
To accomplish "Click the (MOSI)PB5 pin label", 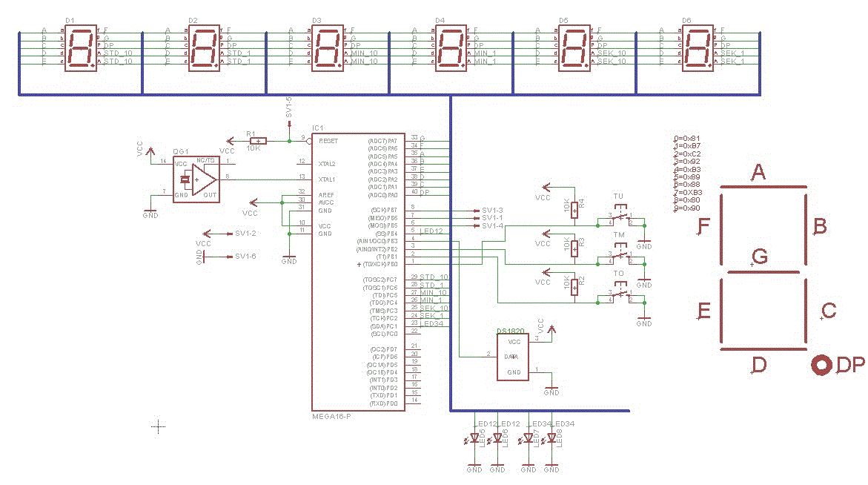I will (383, 226).
